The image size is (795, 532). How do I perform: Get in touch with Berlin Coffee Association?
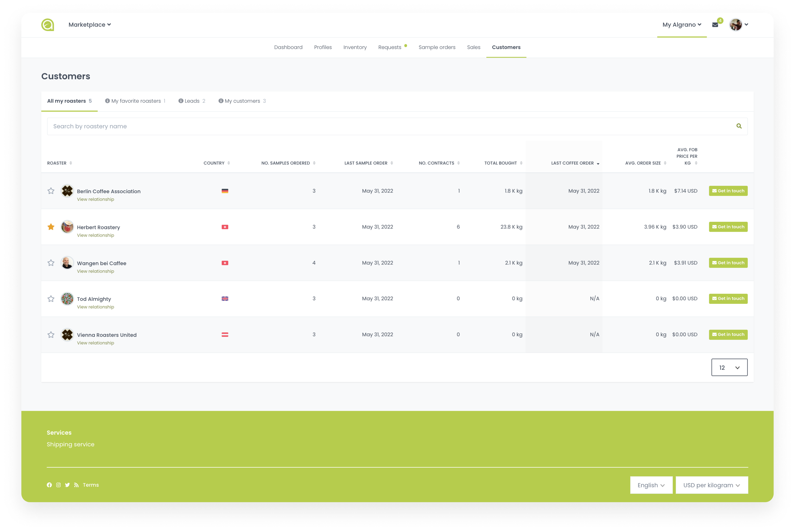pos(728,191)
